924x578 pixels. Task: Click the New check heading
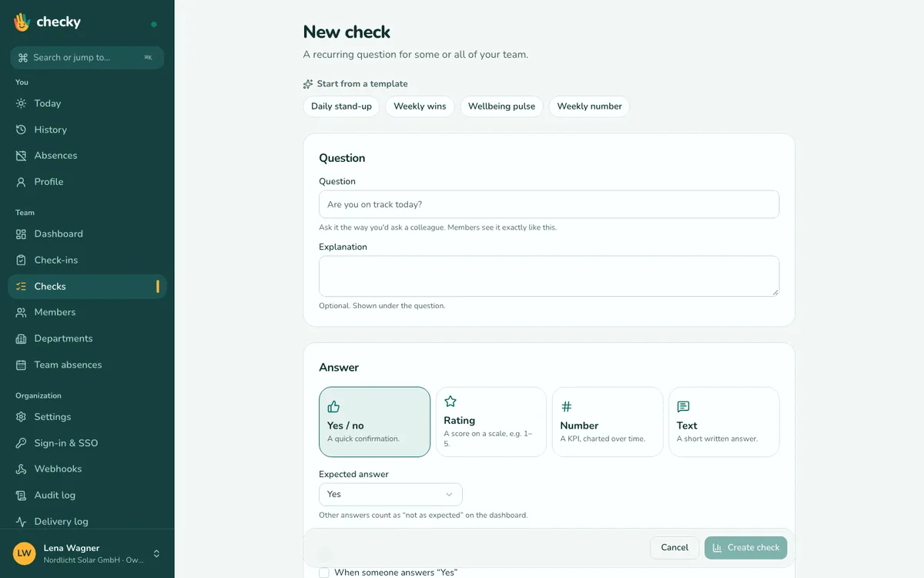tap(346, 32)
